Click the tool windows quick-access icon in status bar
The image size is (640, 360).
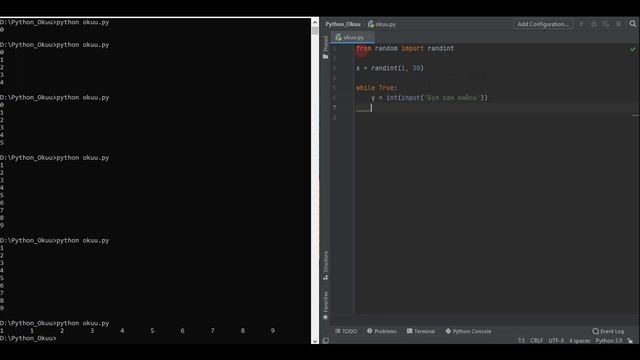click(x=326, y=340)
